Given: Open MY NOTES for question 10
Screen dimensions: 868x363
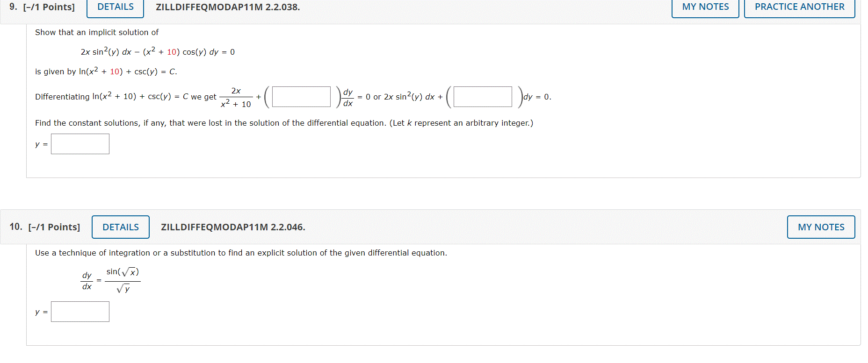Looking at the screenshot, I should [x=821, y=227].
